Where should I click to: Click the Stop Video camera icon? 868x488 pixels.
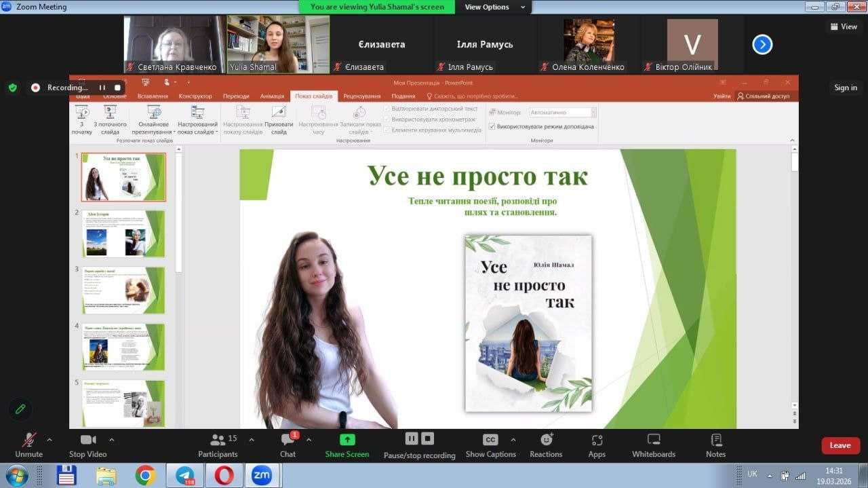[x=87, y=440]
